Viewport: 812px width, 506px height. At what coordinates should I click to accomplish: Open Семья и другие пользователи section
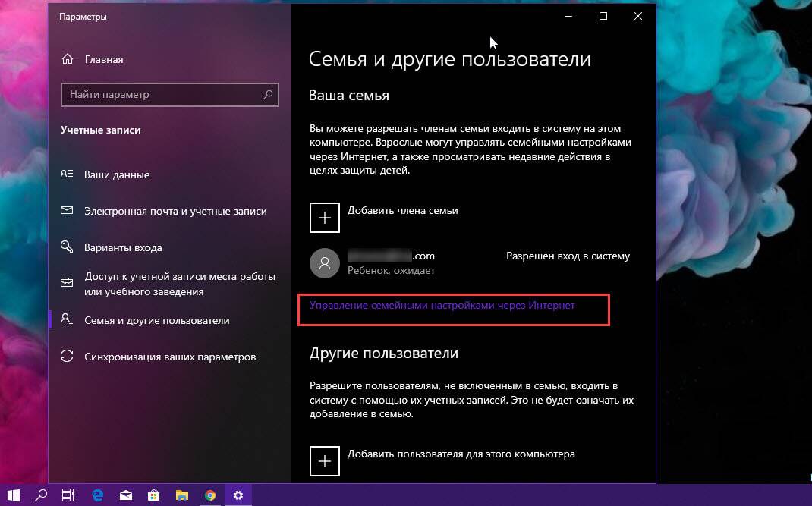(x=157, y=321)
